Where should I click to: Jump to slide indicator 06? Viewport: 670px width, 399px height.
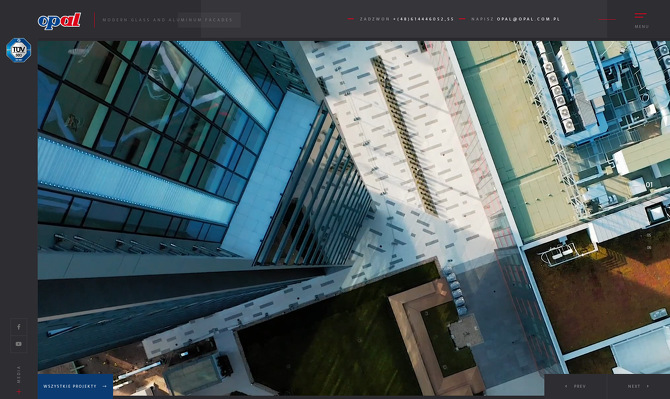tap(649, 247)
